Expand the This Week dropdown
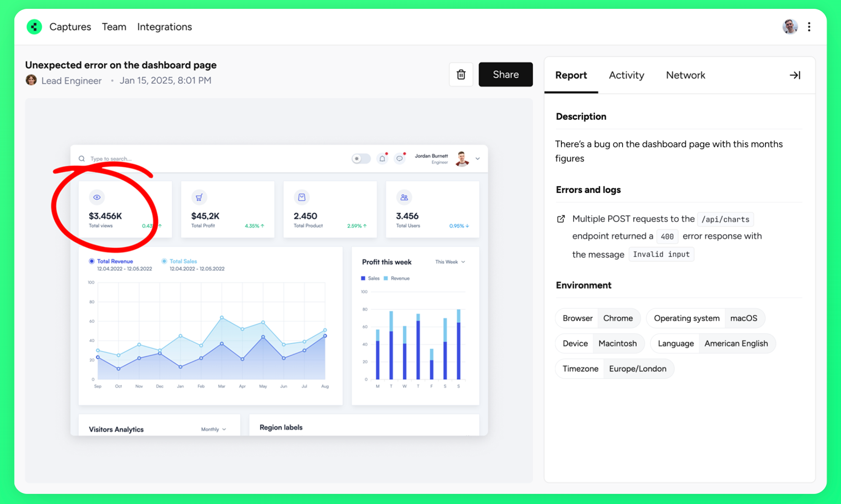 point(450,262)
